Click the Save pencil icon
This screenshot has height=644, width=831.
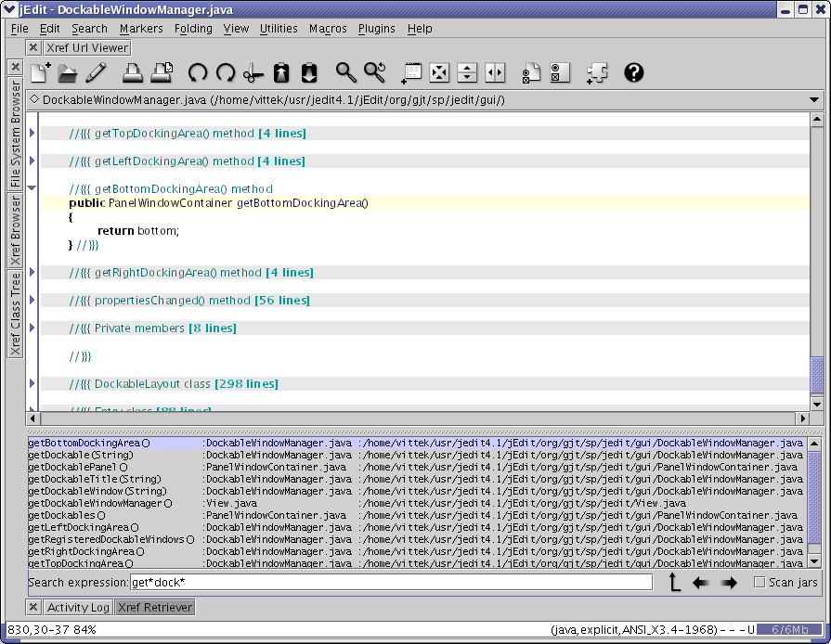[x=96, y=72]
